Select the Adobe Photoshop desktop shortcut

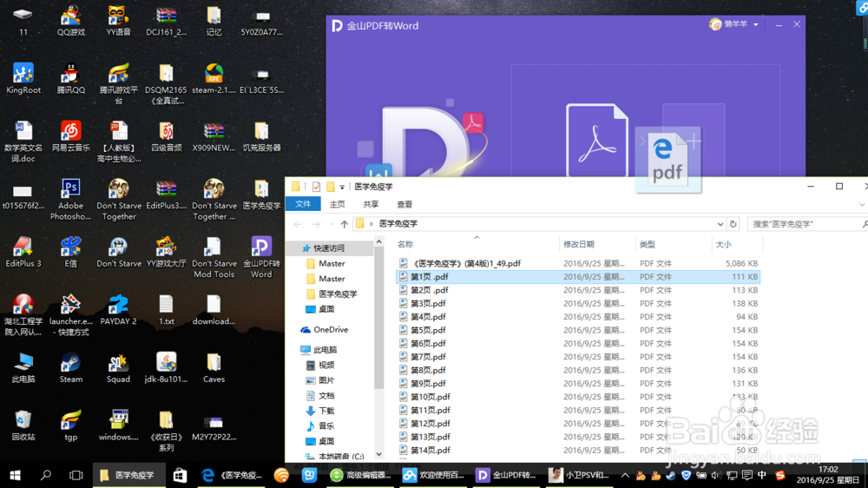71,200
